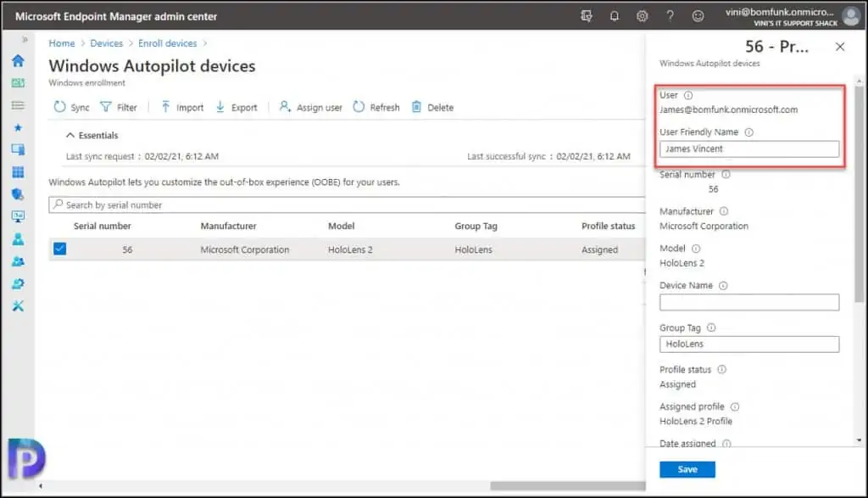
Task: Show info icon beside Manufacturer in pane
Action: click(x=724, y=211)
